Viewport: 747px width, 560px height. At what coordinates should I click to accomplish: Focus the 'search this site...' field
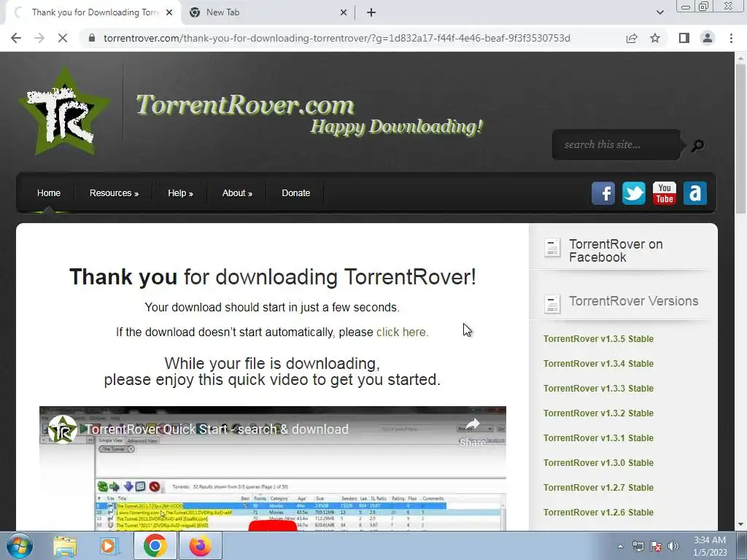point(616,145)
